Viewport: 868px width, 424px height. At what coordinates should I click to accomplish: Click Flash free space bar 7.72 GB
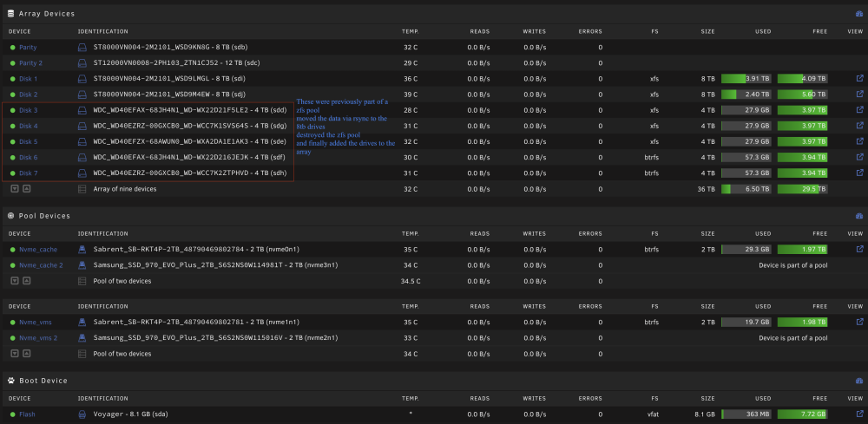[803, 414]
